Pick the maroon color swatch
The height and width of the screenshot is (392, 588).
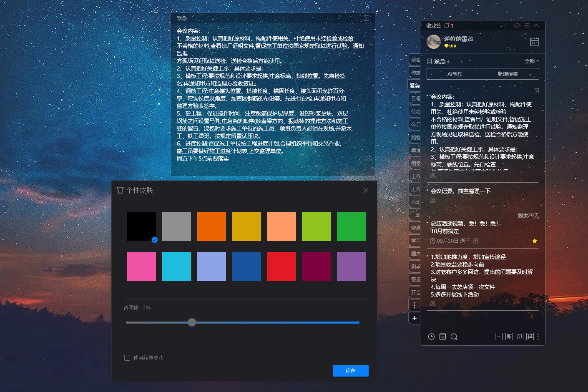317,266
